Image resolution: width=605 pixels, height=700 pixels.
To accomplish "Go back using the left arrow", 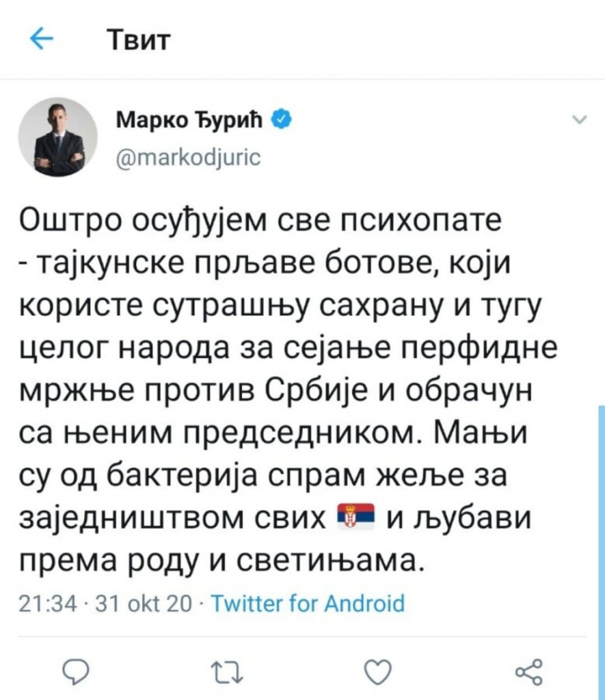I will click(42, 41).
